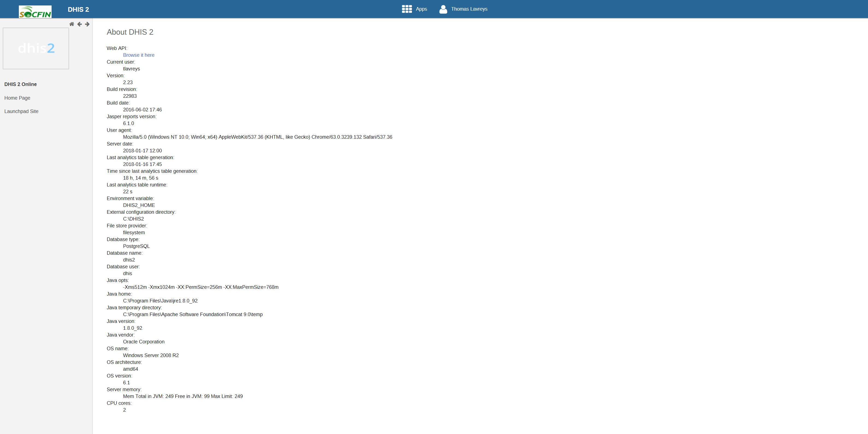The image size is (868, 434).
Task: Click the user agent string text
Action: coord(257,137)
